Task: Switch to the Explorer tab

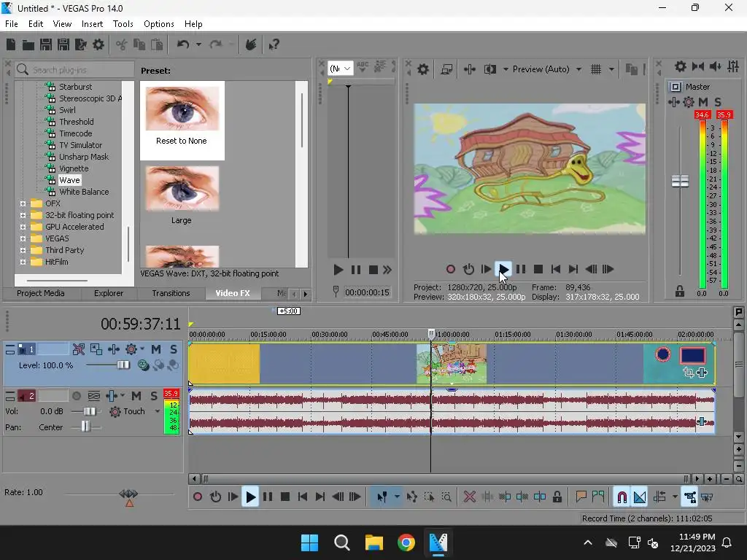Action: click(109, 293)
